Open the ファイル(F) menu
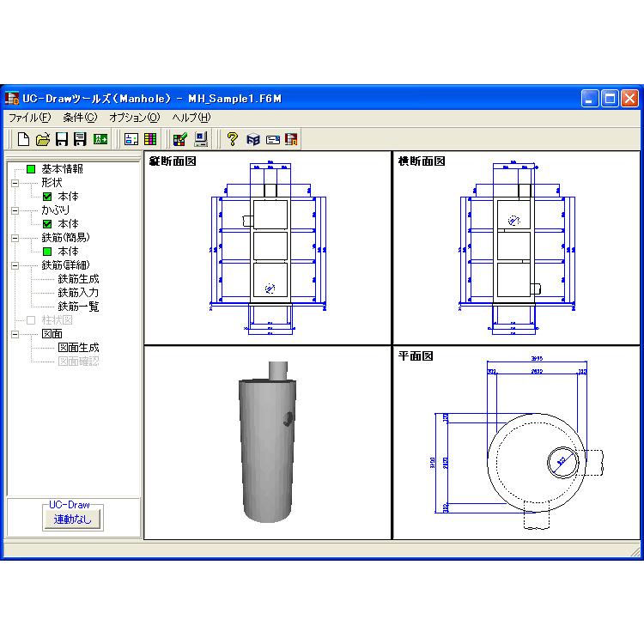Viewport: 644px width, 644px height. (x=30, y=118)
